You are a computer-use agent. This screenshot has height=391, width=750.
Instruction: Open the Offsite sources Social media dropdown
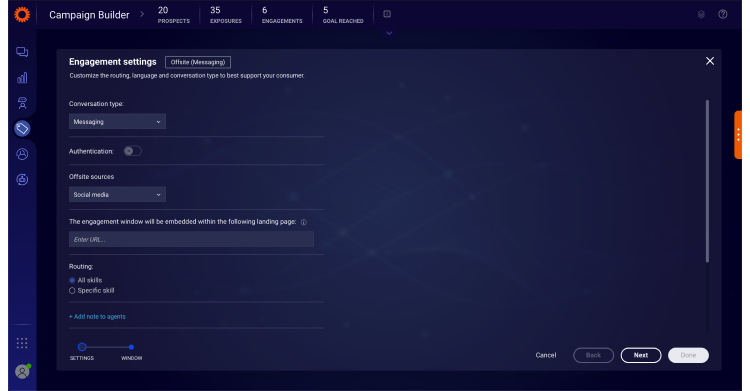117,194
